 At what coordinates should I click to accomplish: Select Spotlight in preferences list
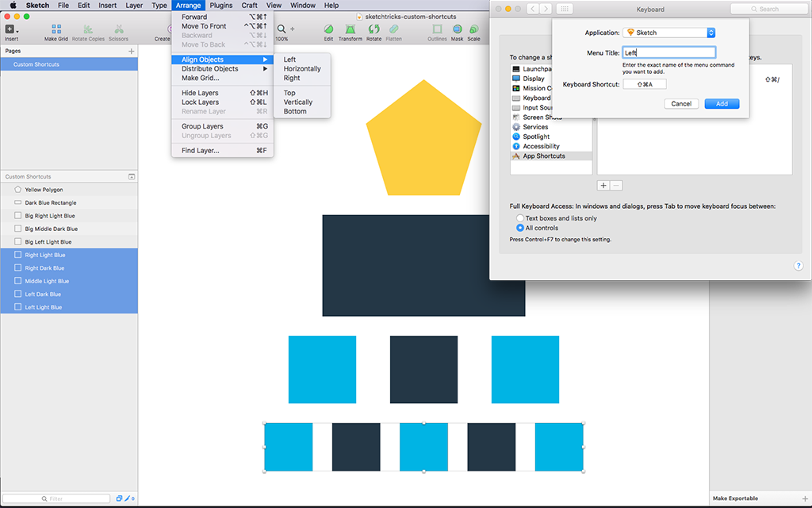click(551, 137)
